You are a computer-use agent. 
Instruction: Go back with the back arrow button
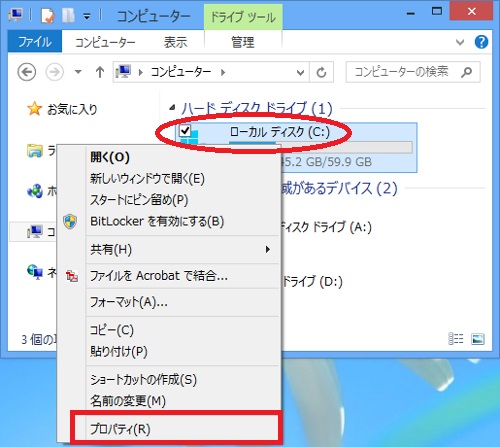(x=27, y=72)
